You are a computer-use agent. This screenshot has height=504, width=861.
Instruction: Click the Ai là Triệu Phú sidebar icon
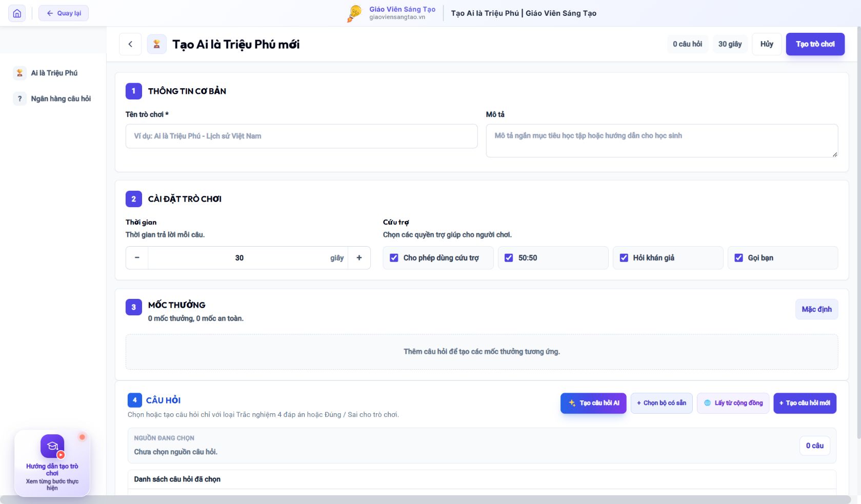click(x=19, y=73)
